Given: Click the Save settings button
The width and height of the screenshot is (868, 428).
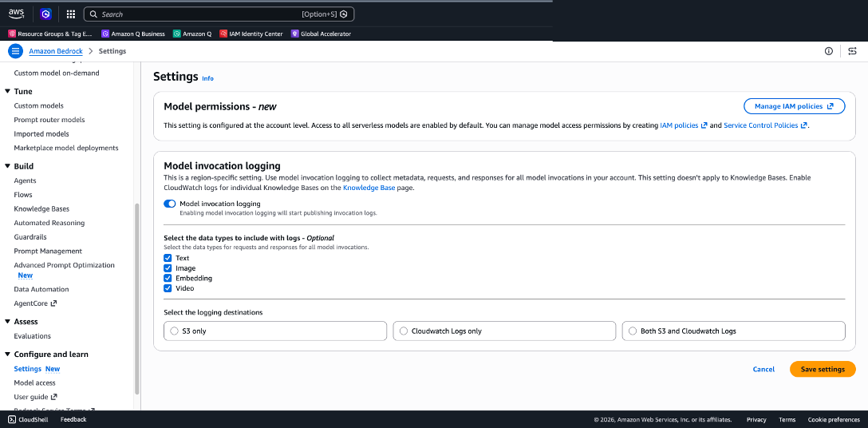Looking at the screenshot, I should click(x=823, y=369).
